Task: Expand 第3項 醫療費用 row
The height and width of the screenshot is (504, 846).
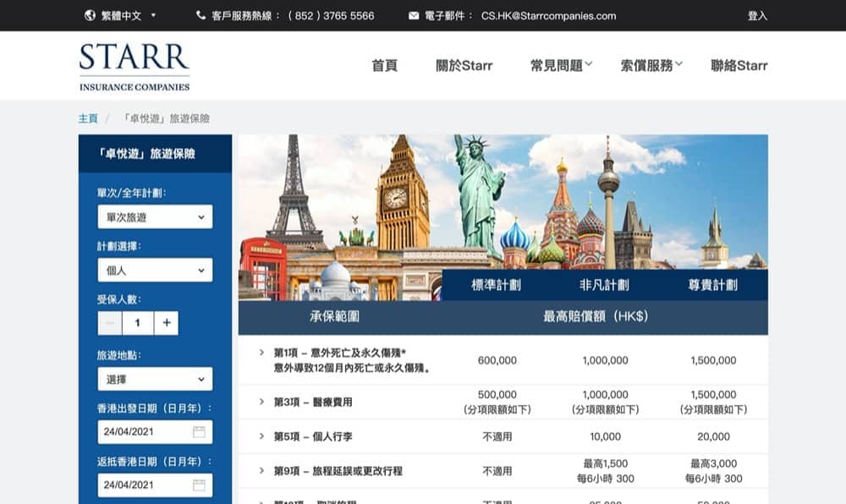Action: click(262, 402)
